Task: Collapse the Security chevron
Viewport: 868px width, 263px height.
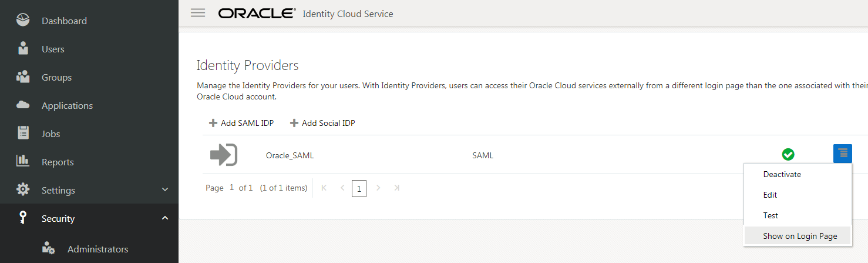Action: 165,218
